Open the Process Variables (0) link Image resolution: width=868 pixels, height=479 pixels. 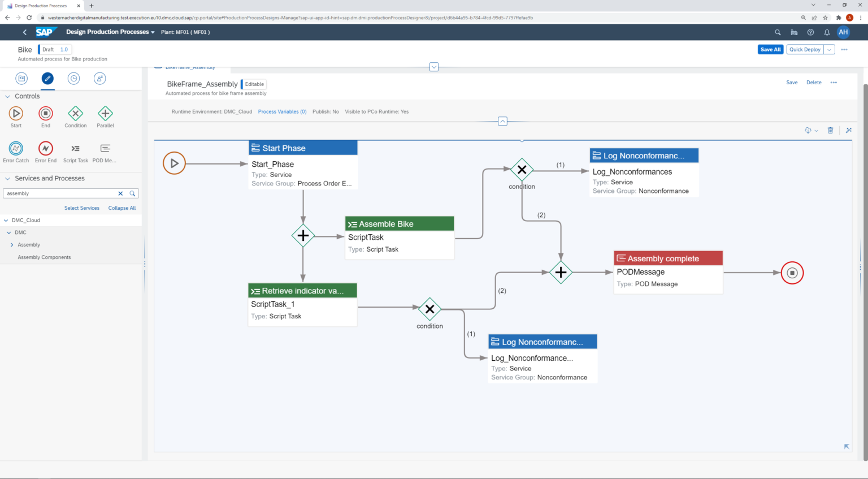tap(282, 111)
